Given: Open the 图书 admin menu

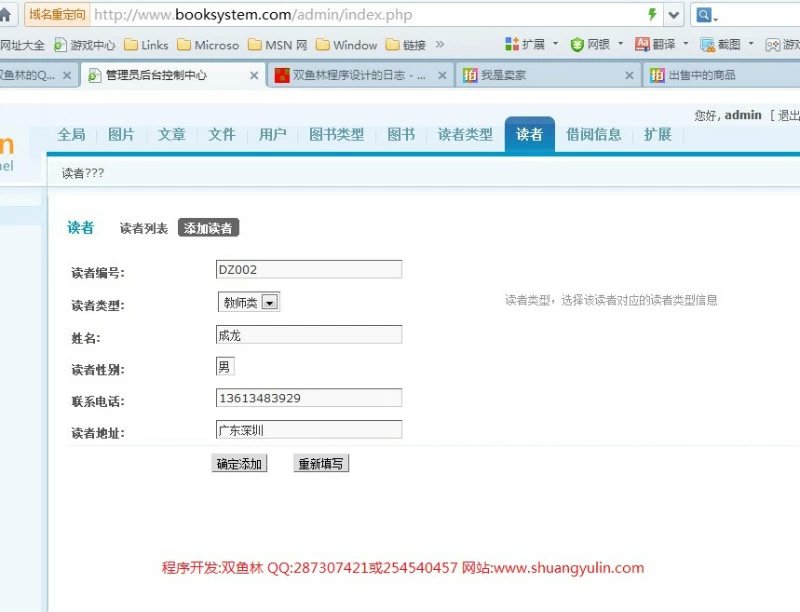Looking at the screenshot, I should coord(401,135).
